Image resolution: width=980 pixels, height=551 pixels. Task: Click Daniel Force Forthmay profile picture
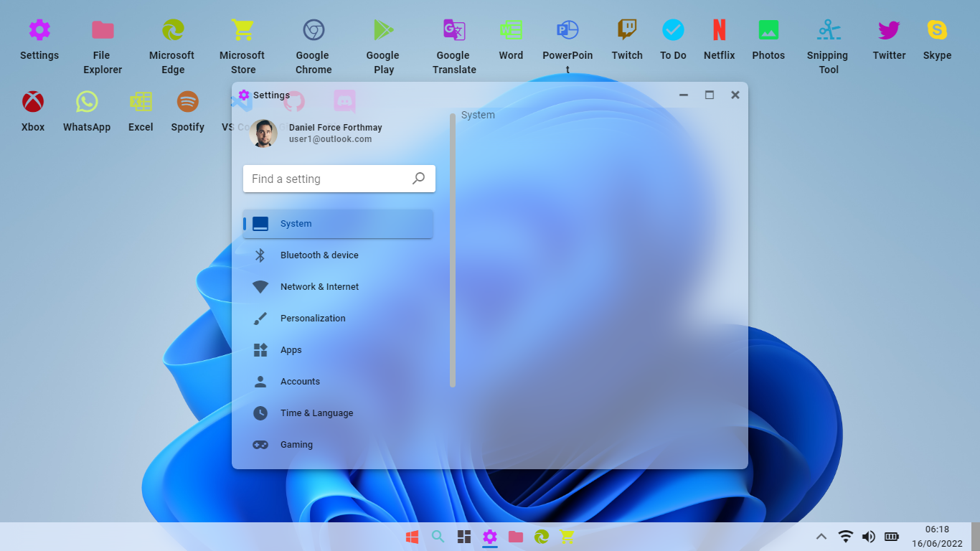coord(263,133)
